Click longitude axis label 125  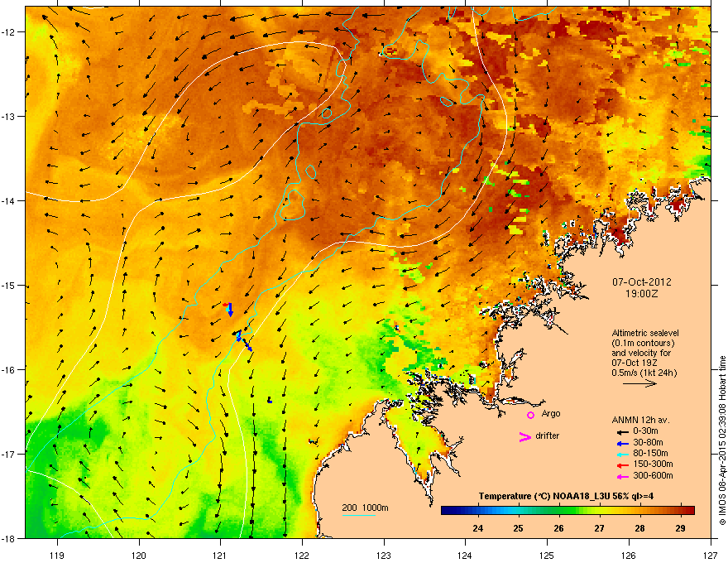(x=547, y=555)
